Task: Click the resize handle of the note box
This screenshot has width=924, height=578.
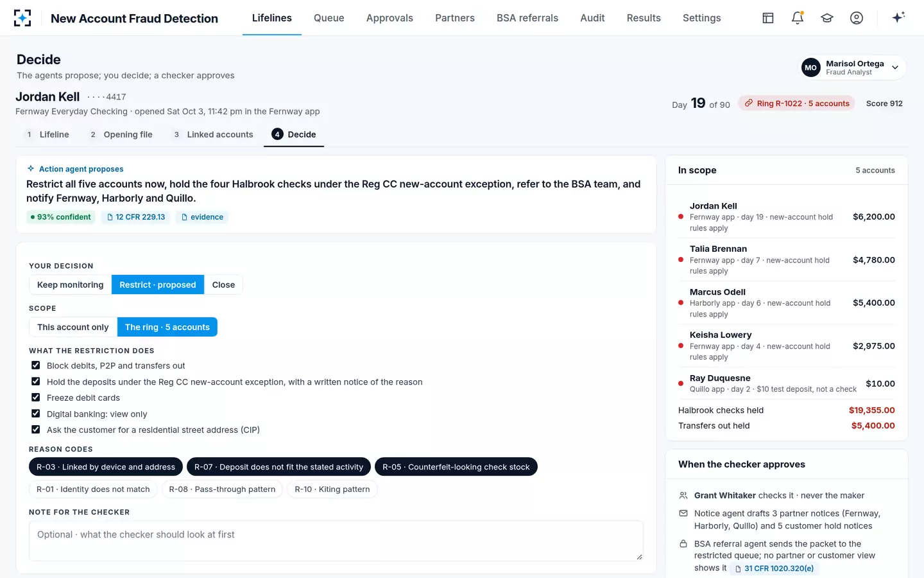Action: 639,557
